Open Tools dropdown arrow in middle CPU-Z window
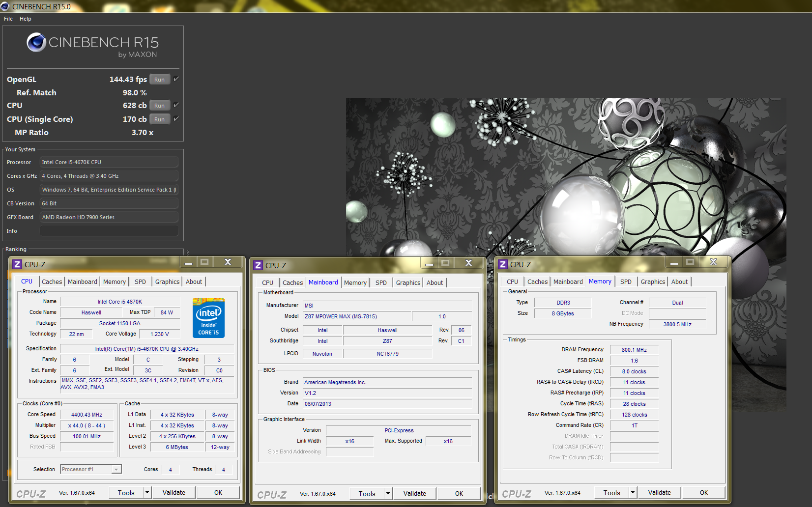812x507 pixels. pyautogui.click(x=388, y=493)
